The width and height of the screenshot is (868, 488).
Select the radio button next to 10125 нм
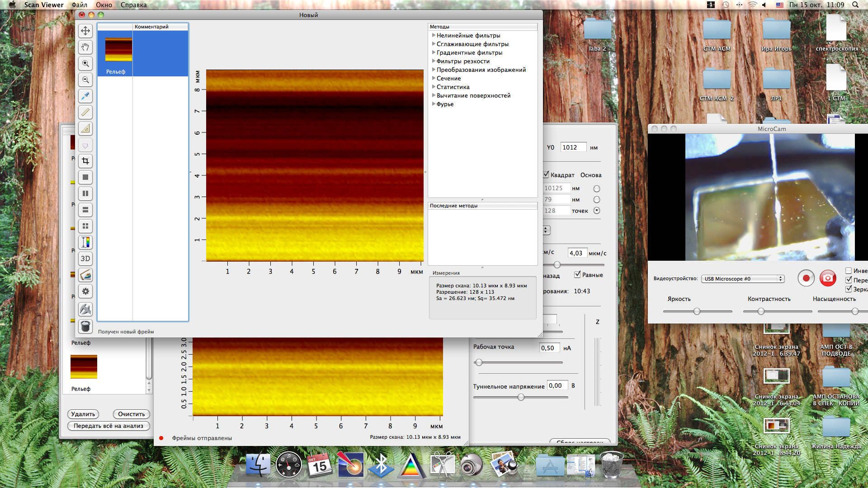[x=597, y=188]
